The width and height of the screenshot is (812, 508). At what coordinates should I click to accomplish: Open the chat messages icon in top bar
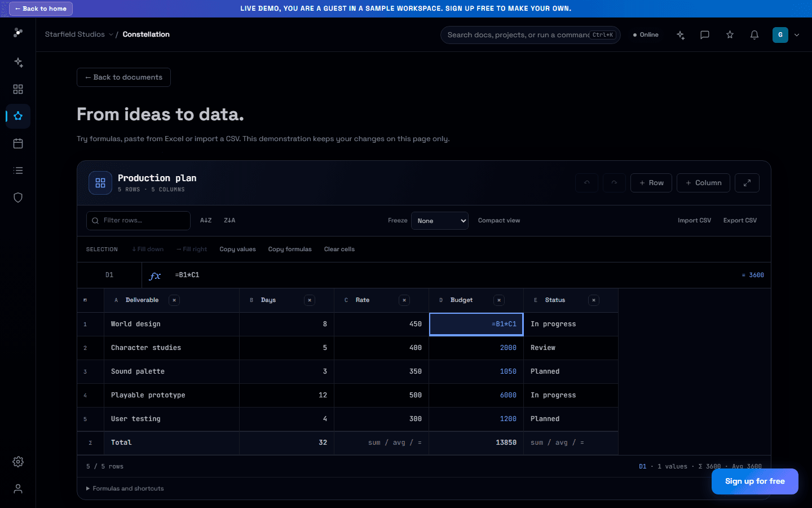[x=705, y=35]
